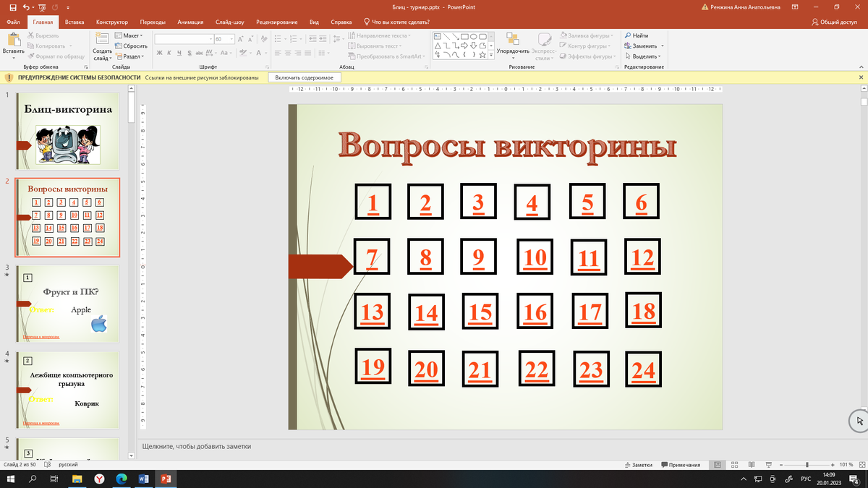Switch to slide sorter view in status bar
Image resolution: width=868 pixels, height=488 pixels.
tap(734, 465)
